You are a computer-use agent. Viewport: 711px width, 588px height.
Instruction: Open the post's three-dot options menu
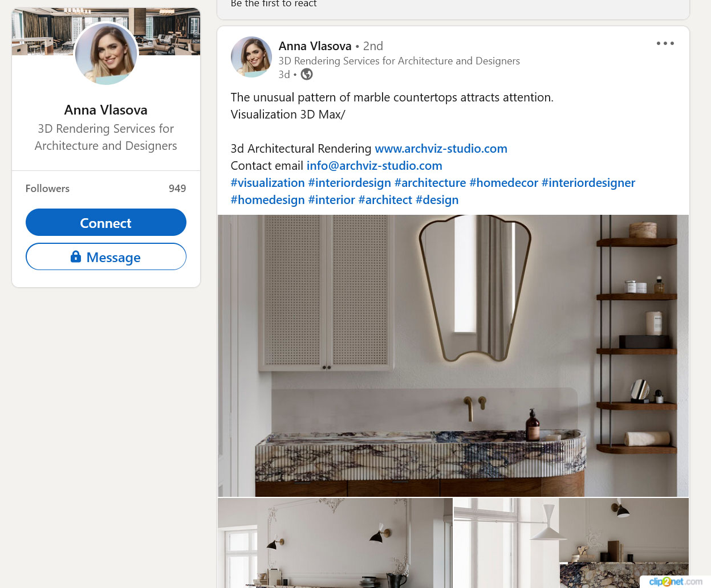coord(665,43)
